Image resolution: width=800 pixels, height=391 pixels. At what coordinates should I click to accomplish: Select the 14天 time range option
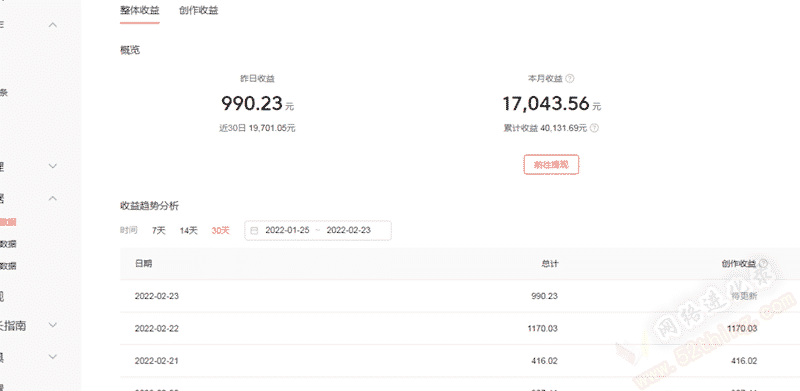[188, 230]
